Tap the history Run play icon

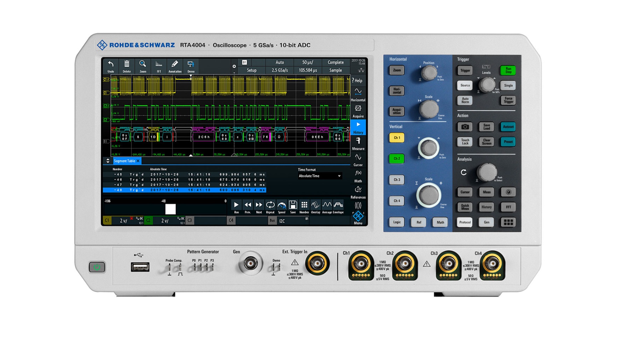[x=236, y=207]
